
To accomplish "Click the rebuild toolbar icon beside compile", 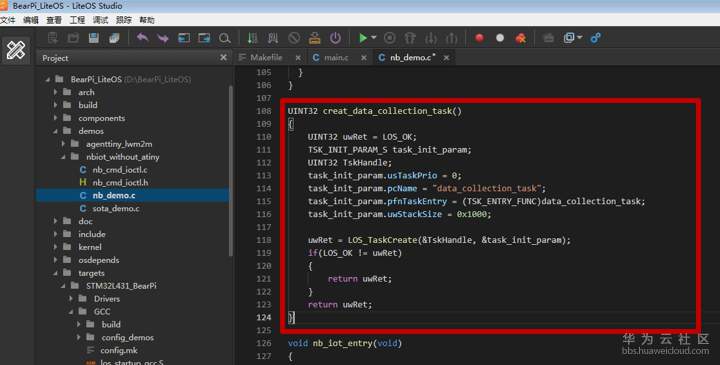I will (x=273, y=38).
